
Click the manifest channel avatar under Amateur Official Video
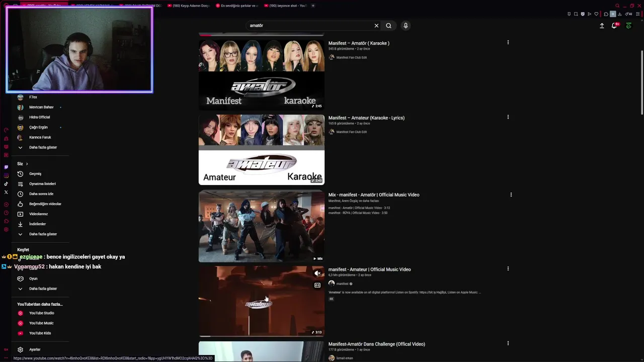click(x=332, y=284)
